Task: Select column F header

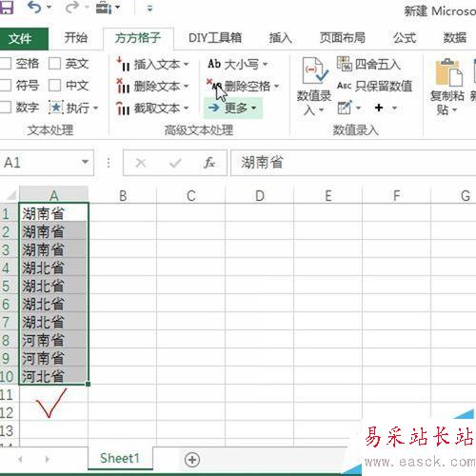Action: coord(396,195)
